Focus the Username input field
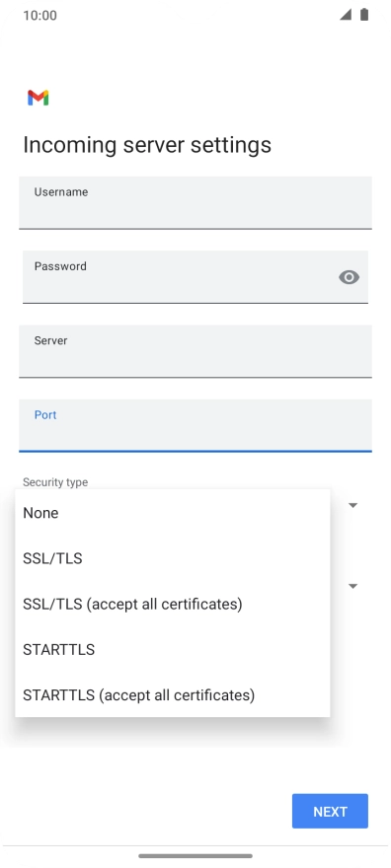Image resolution: width=391 pixels, height=868 pixels. pyautogui.click(x=195, y=202)
